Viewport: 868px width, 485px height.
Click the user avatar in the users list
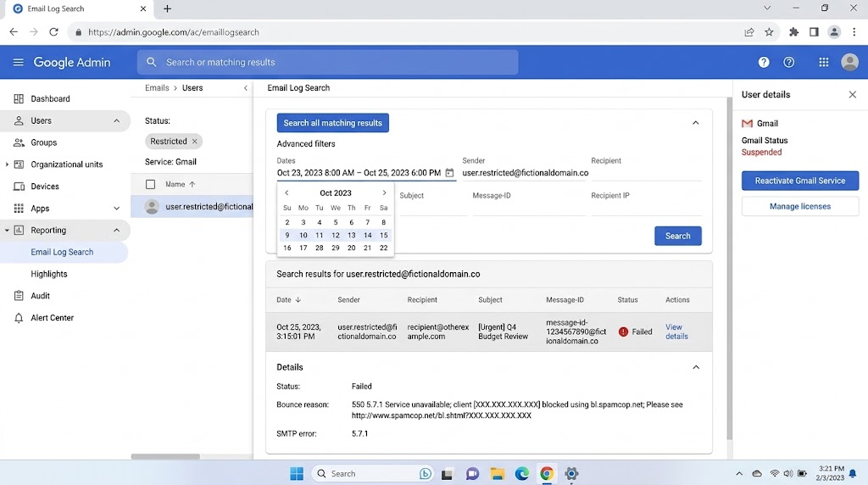pos(152,207)
